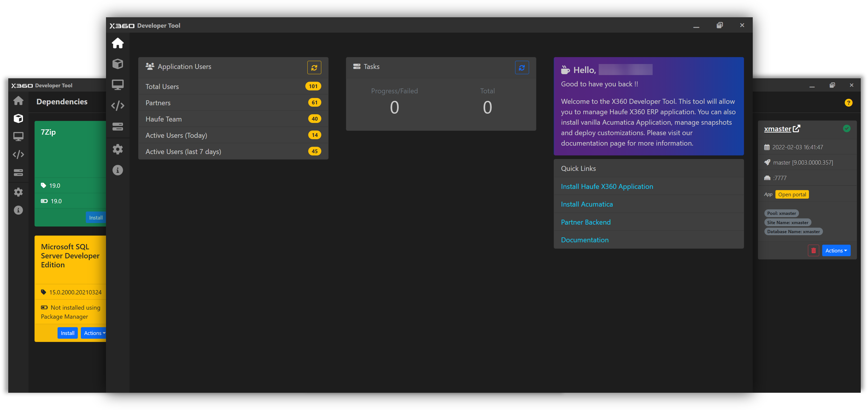This screenshot has height=410, width=868.
Task: Install the Microsoft SQL Server Developer Edition
Action: (x=67, y=333)
